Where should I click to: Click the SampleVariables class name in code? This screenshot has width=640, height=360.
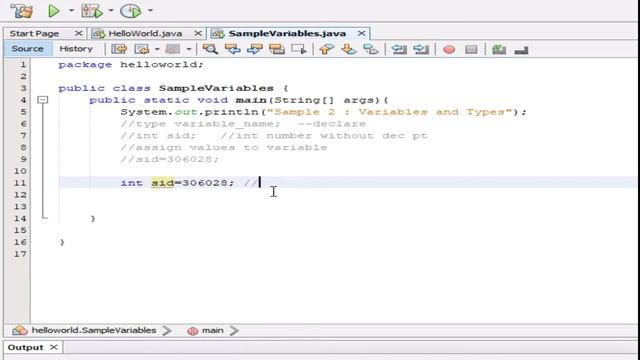tap(216, 88)
